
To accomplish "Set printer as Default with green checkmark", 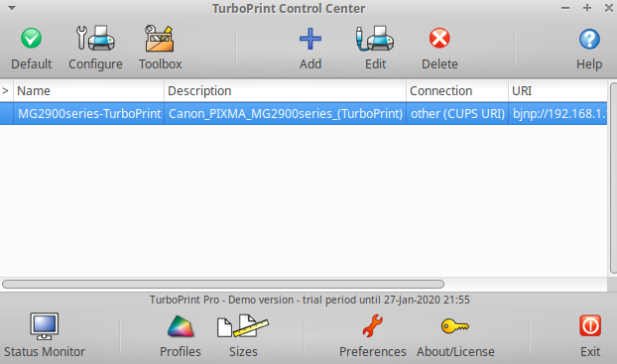I will [x=31, y=48].
